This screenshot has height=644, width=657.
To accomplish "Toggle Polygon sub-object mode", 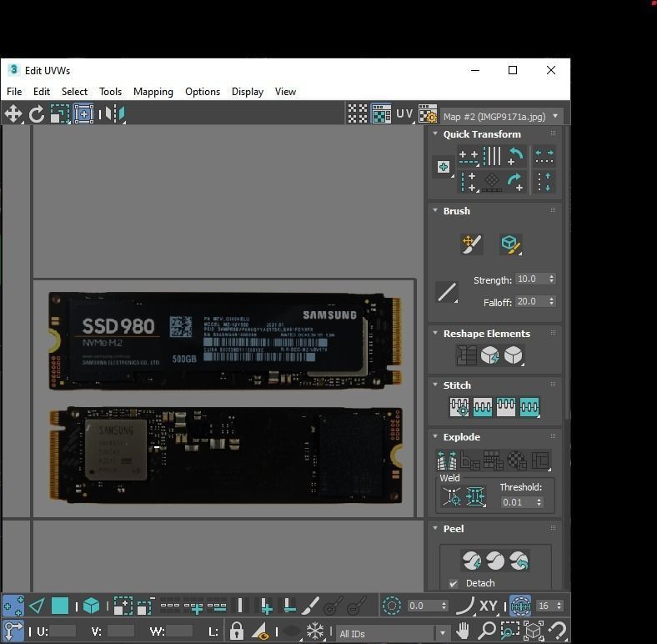I will pyautogui.click(x=60, y=606).
